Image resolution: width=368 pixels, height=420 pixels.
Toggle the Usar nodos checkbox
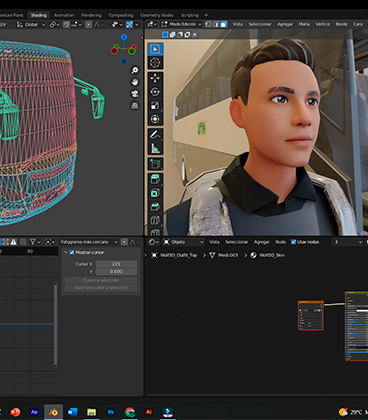293,242
